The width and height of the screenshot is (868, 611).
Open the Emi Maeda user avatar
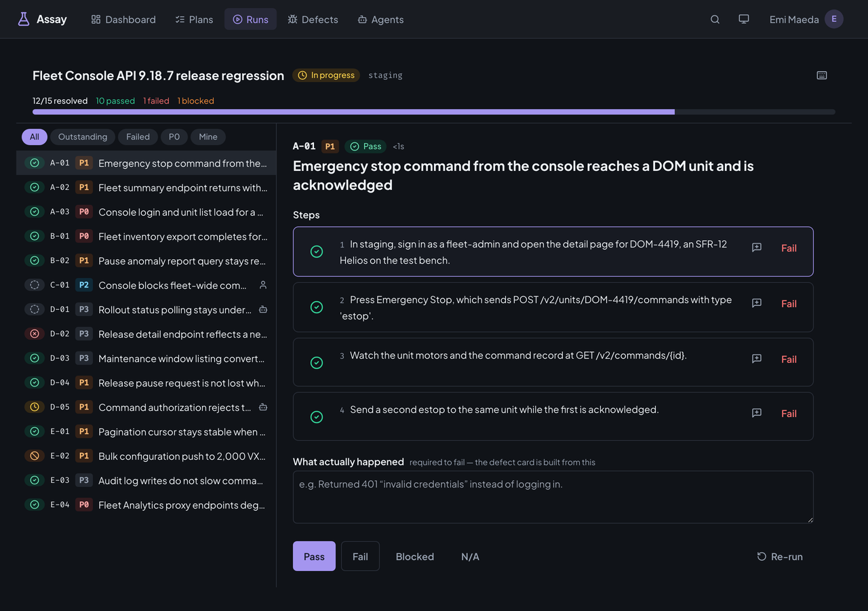point(834,19)
